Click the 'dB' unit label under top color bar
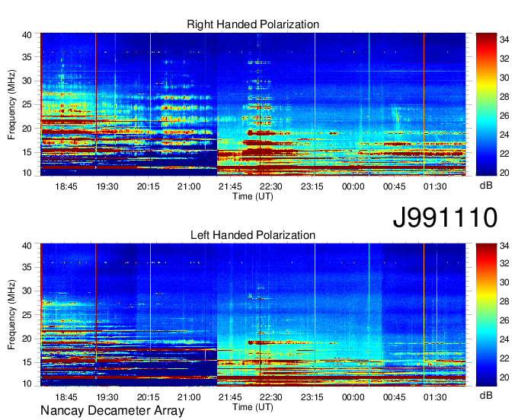This screenshot has width=518, height=420. [x=486, y=186]
